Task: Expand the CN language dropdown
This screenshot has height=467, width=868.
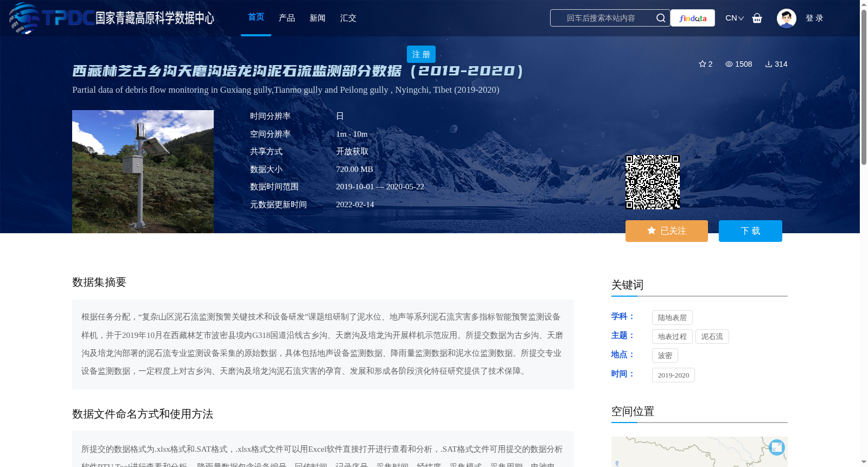Action: point(735,18)
